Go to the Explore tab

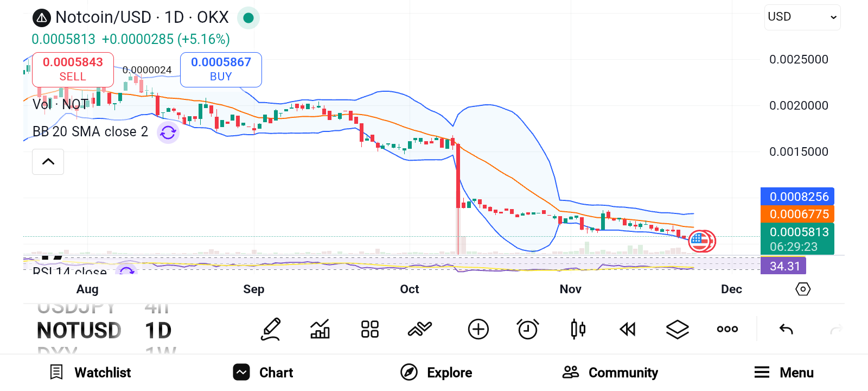(436, 373)
